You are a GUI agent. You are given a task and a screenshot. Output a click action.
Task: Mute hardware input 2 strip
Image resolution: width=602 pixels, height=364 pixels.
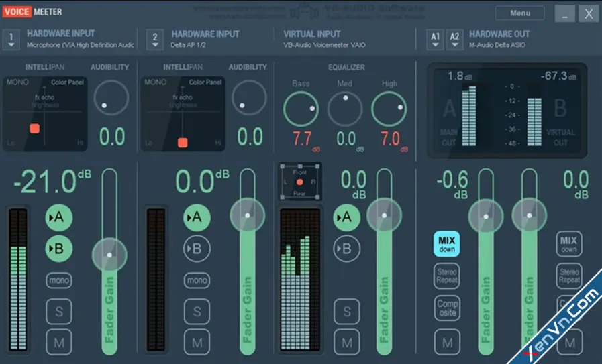pos(197,342)
